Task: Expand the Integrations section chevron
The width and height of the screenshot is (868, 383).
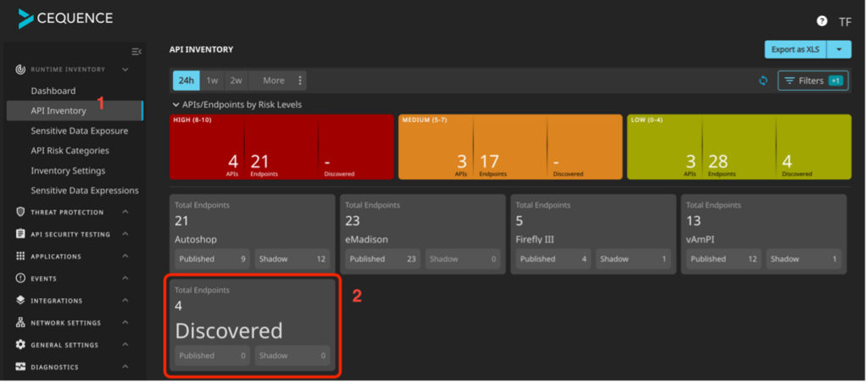Action: 125,301
